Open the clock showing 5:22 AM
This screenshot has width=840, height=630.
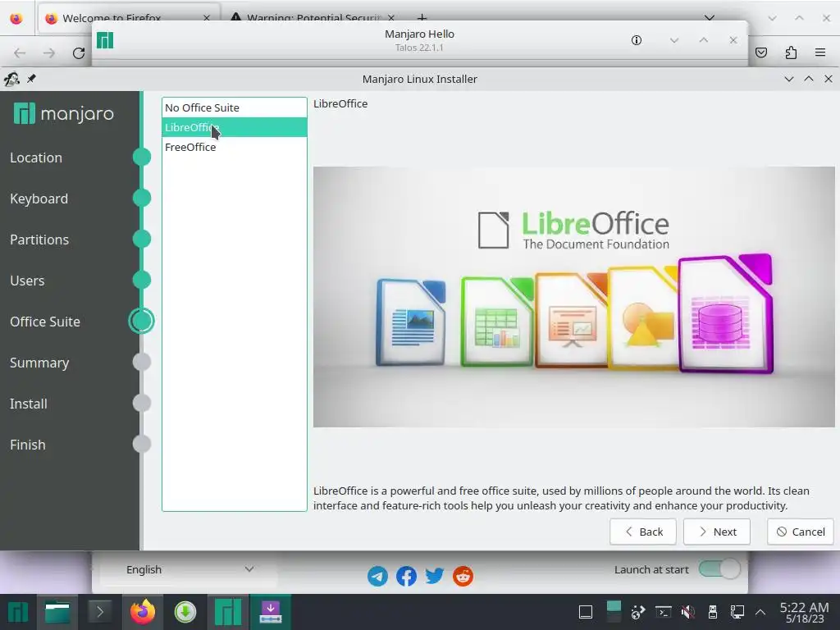804,612
